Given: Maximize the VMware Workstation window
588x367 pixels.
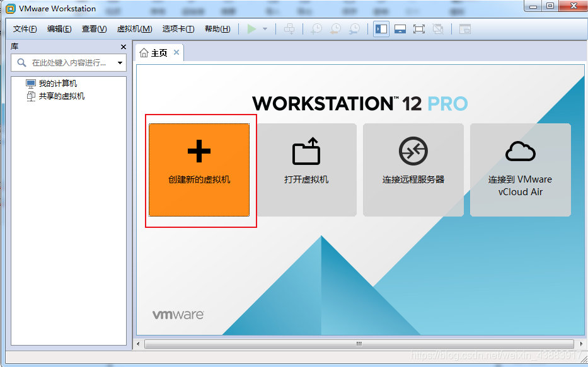Looking at the screenshot, I should 550,6.
